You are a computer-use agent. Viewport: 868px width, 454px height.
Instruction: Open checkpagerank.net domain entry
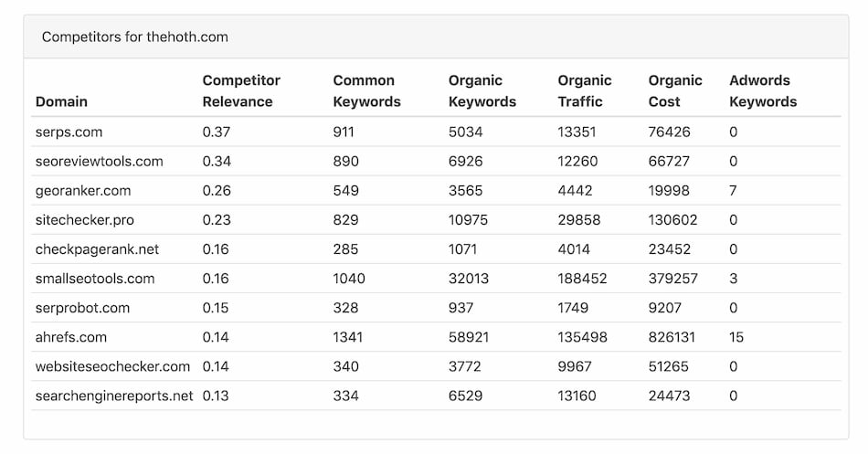coord(97,249)
